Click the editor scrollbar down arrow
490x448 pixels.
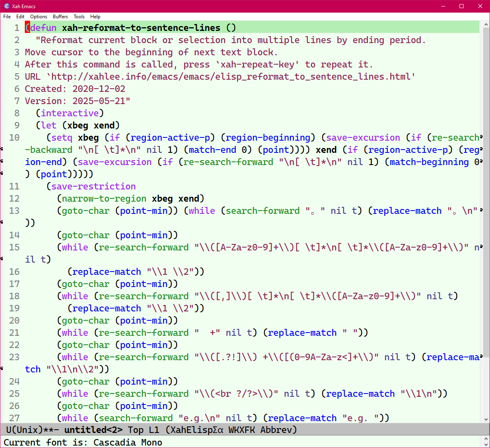[486, 419]
